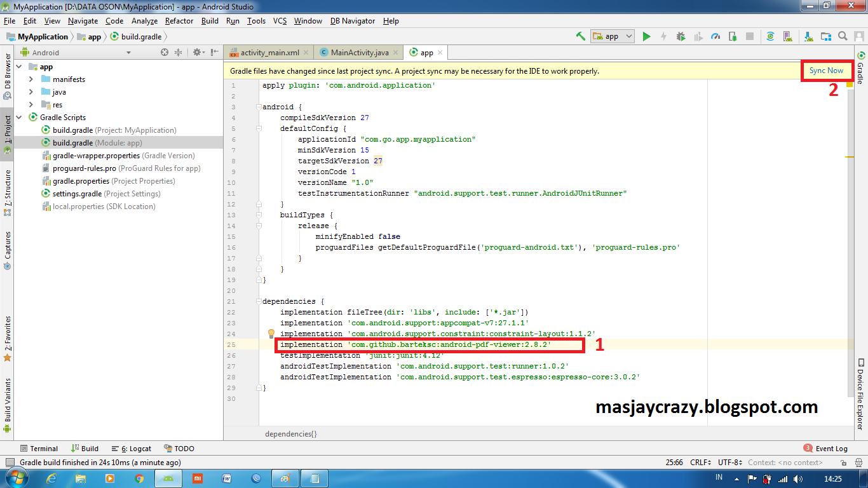Open Project panel settings gear
868x488 pixels.
click(x=196, y=53)
